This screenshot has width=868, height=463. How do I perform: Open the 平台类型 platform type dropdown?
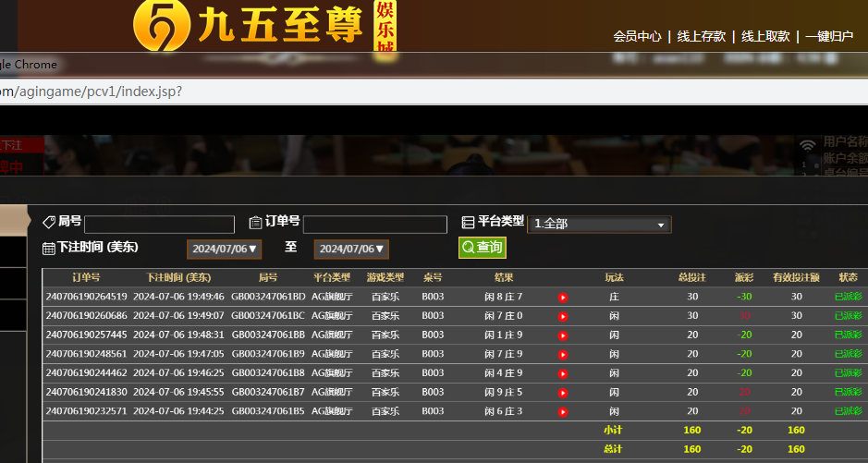click(x=599, y=225)
